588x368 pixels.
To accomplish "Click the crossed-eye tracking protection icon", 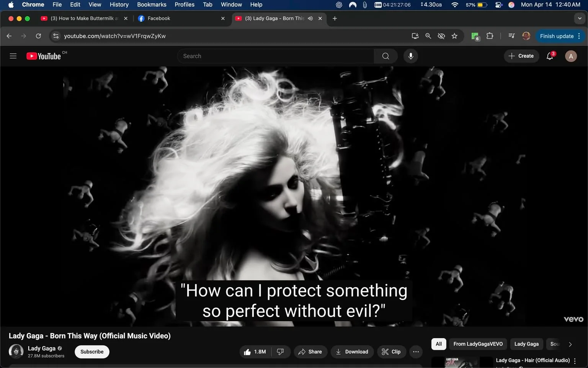I will point(441,36).
